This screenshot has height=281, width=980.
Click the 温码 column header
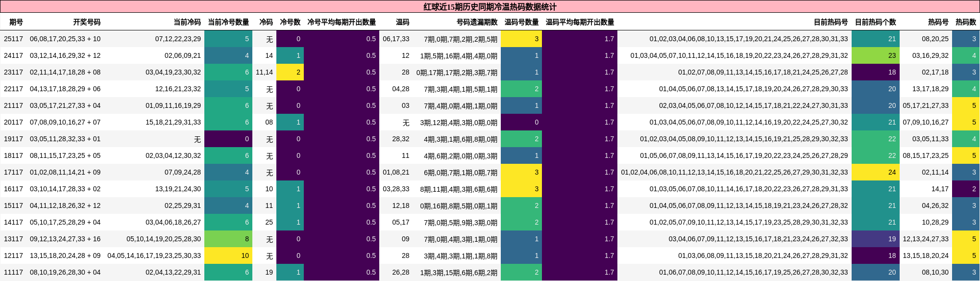click(x=402, y=22)
